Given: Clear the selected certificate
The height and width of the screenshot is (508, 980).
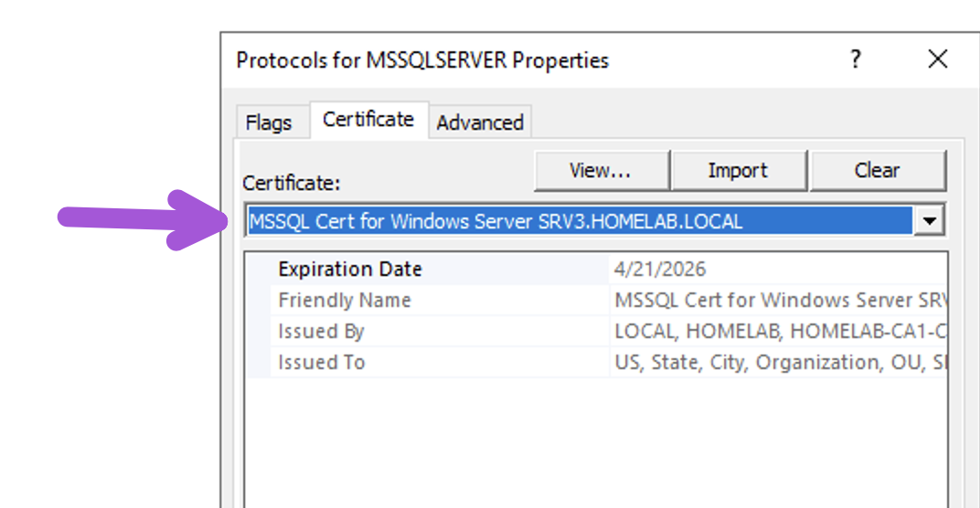Looking at the screenshot, I should pyautogui.click(x=878, y=171).
